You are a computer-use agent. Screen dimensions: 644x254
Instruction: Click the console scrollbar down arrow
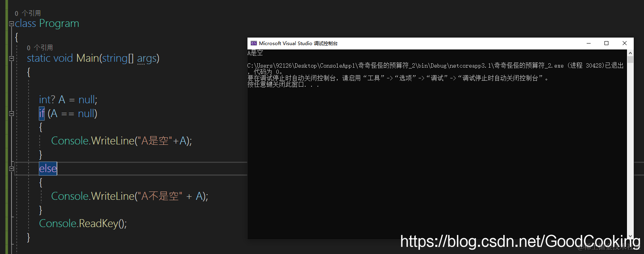coord(630,236)
